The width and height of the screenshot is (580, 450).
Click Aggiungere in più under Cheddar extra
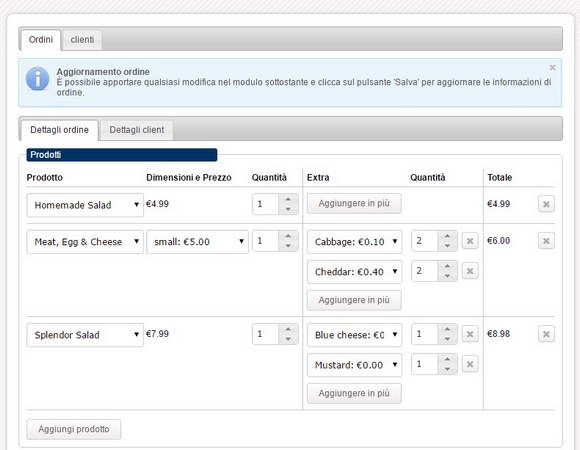pos(354,300)
